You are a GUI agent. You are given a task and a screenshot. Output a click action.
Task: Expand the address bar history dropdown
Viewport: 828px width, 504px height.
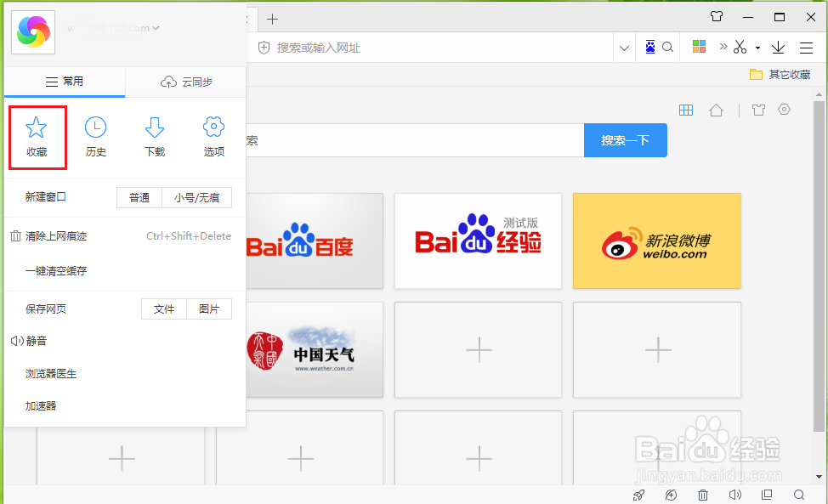pos(624,48)
